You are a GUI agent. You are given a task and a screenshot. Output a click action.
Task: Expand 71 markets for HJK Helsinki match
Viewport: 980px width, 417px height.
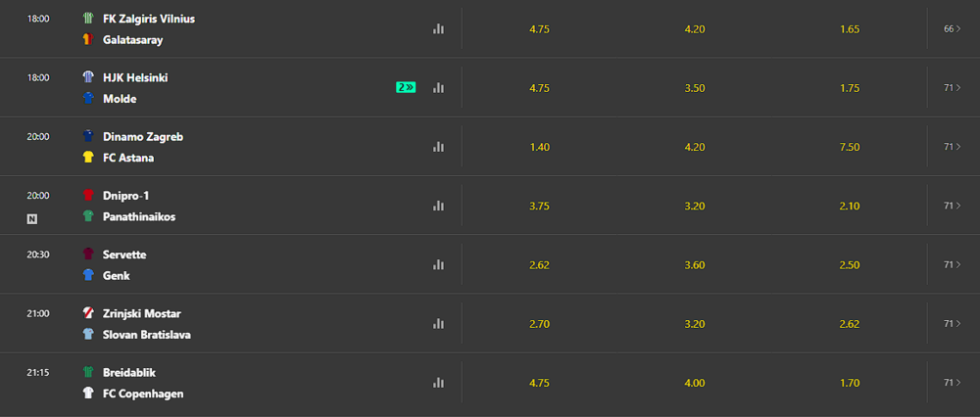[x=953, y=88]
